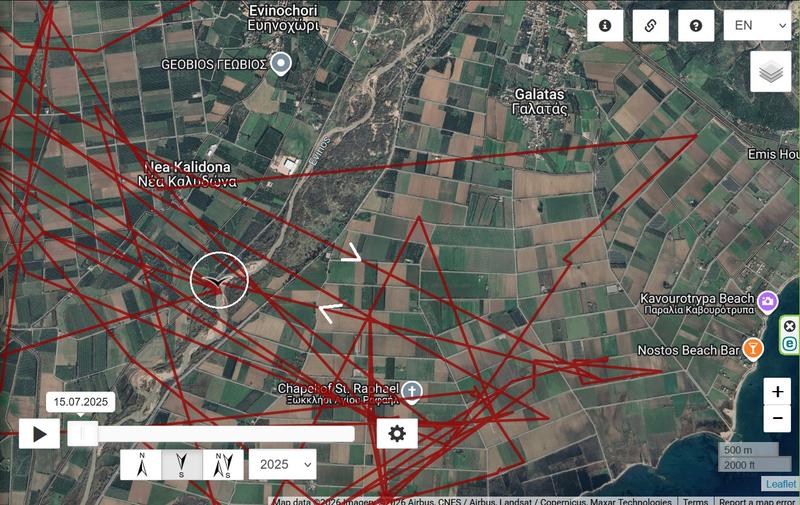
Task: Select the southward migration direction button
Action: click(182, 465)
